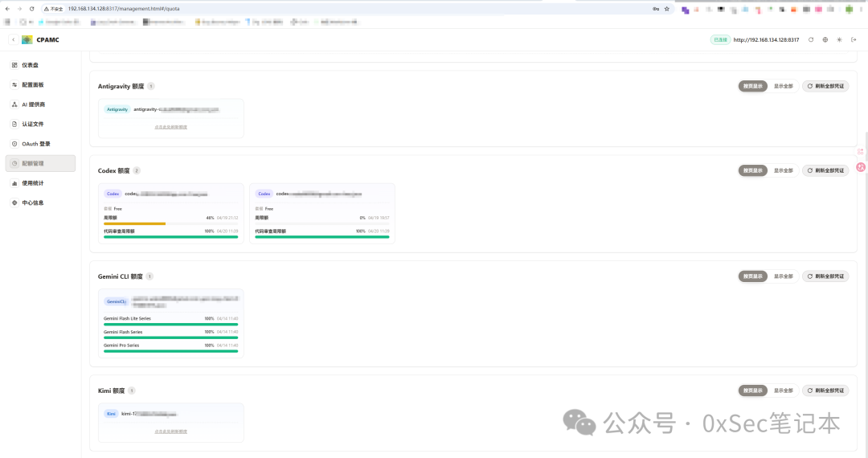Open 认证文件 in sidebar
Viewport: 868px width, 458px height.
pos(40,124)
